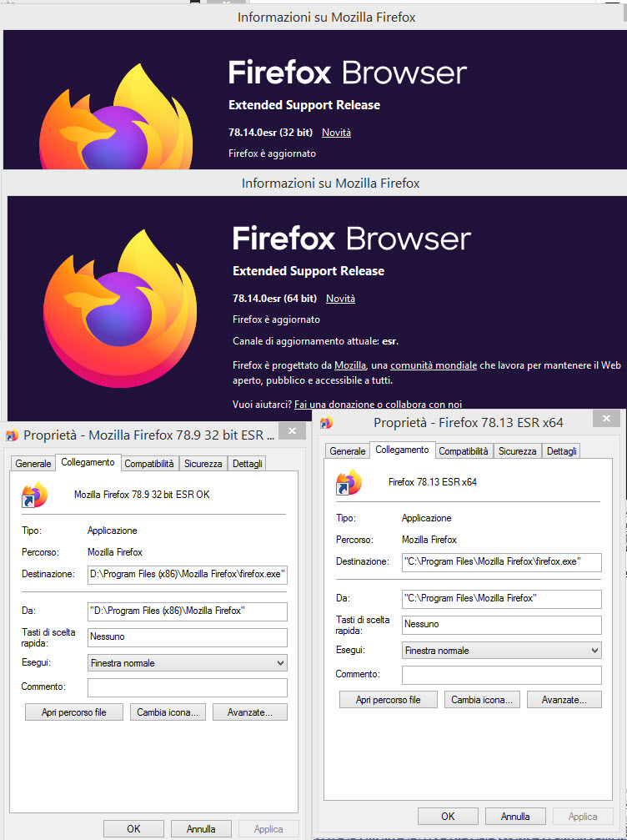Open Compatibilità tab in 78.13 x64 properties

tap(464, 451)
